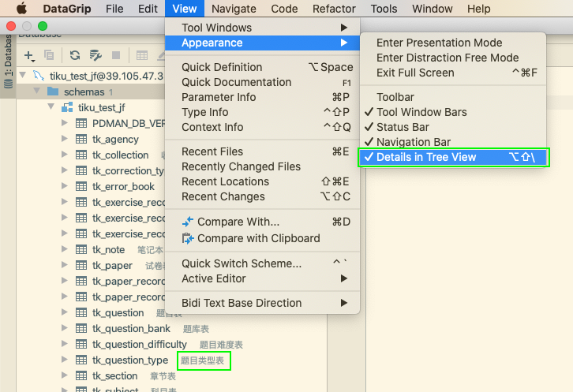Expand the tk_agency table node
573x392 pixels.
[x=65, y=140]
